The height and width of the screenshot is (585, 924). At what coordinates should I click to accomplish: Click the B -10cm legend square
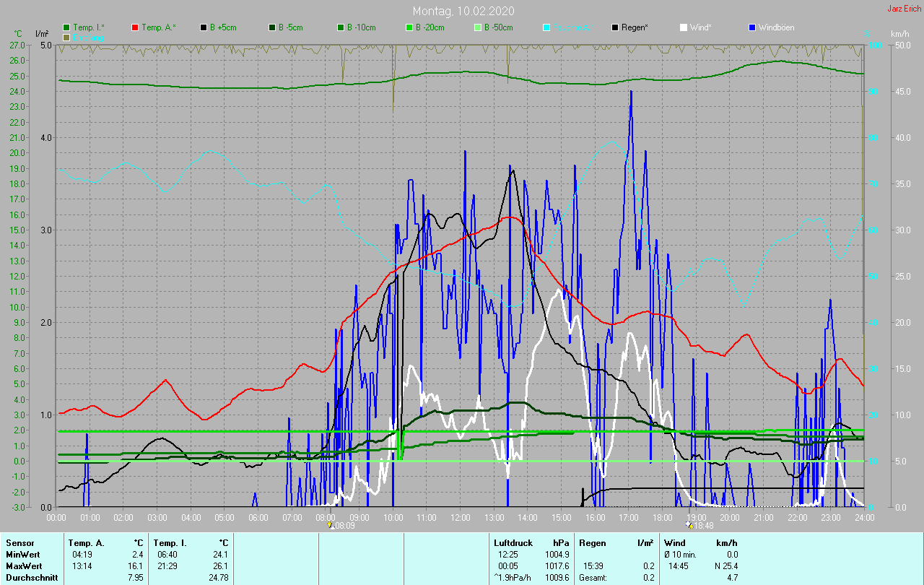pyautogui.click(x=340, y=27)
